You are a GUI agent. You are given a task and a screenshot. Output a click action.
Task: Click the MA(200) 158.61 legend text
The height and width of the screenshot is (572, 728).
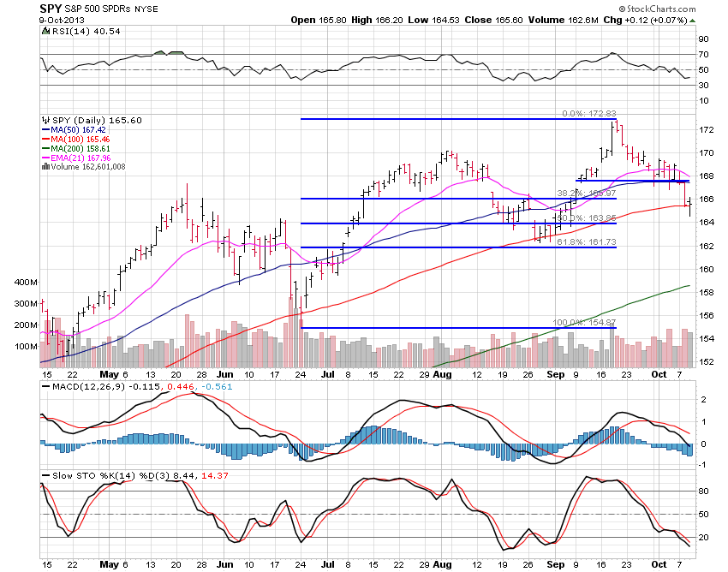pyautogui.click(x=81, y=149)
